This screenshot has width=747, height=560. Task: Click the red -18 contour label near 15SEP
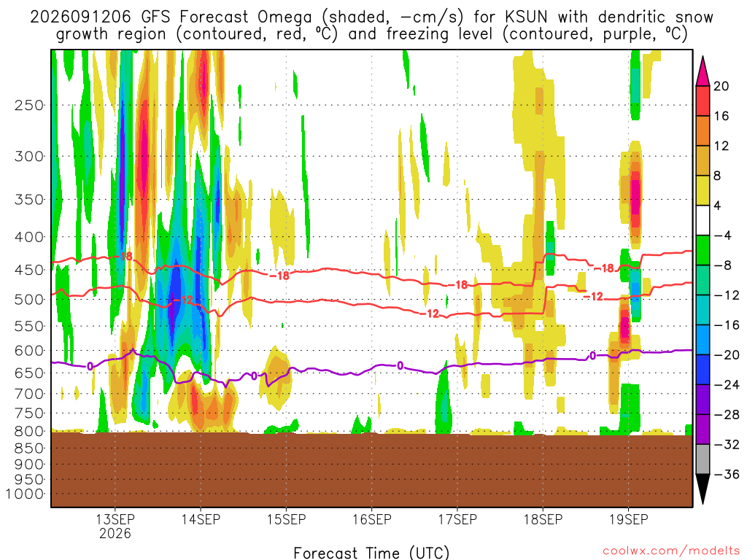279,275
